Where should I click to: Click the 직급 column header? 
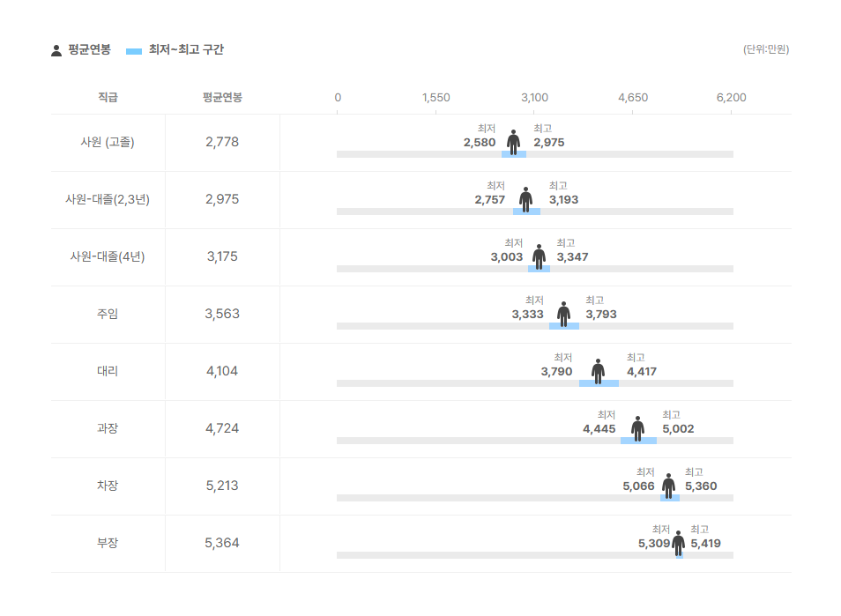click(108, 98)
